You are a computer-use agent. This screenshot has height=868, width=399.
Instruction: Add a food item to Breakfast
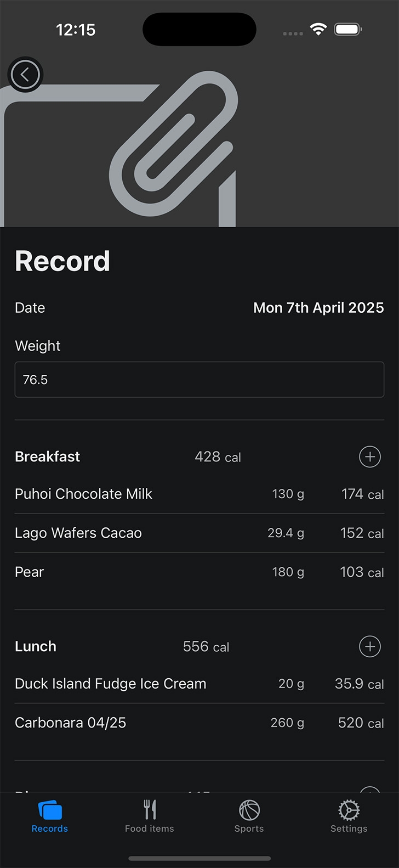(370, 456)
